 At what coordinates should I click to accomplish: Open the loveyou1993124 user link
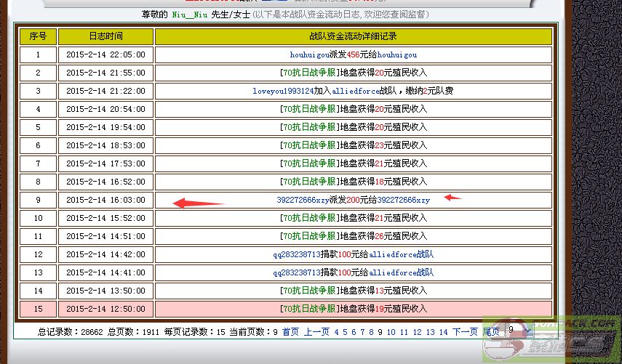pos(283,91)
